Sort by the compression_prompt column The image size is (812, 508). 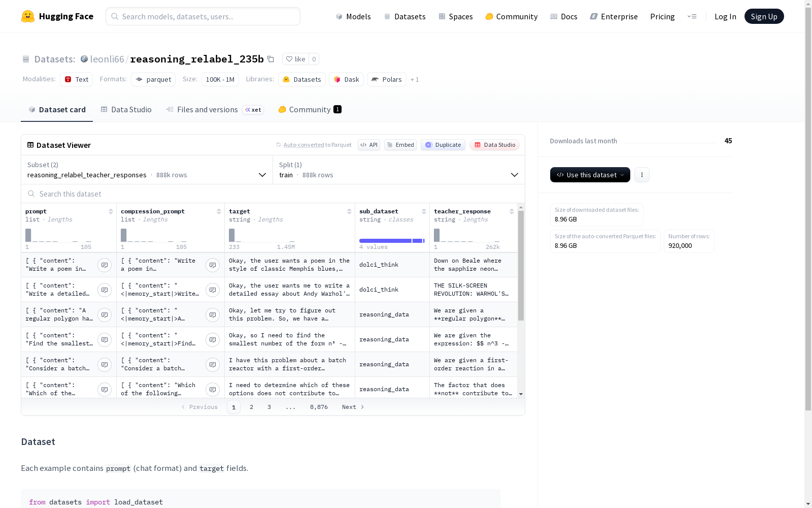219,211
